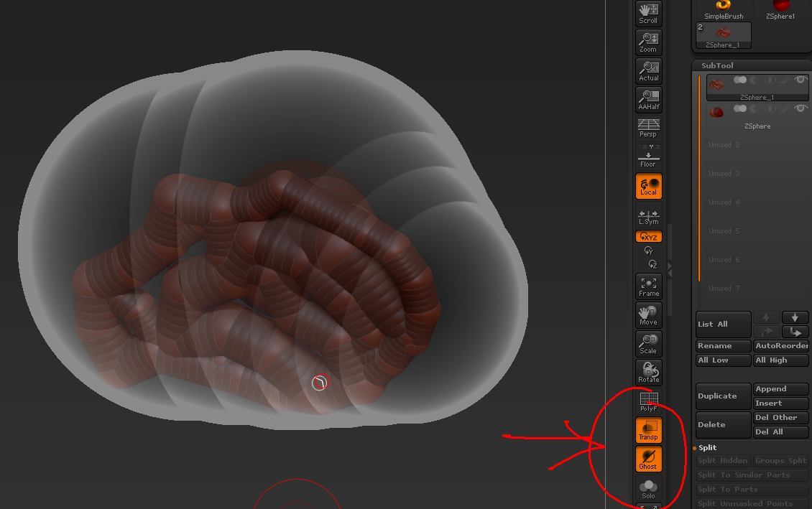Toggle the Floor grid
Image resolution: width=812 pixels, height=509 pixels.
pos(648,157)
